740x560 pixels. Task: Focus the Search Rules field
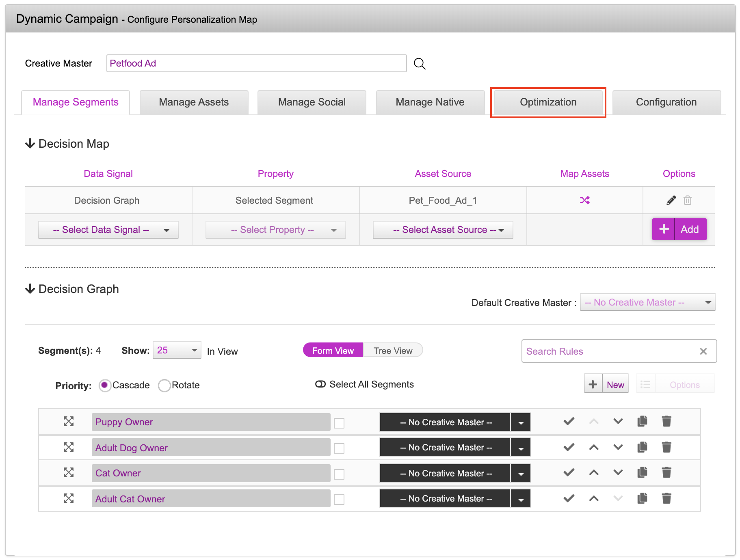click(609, 351)
